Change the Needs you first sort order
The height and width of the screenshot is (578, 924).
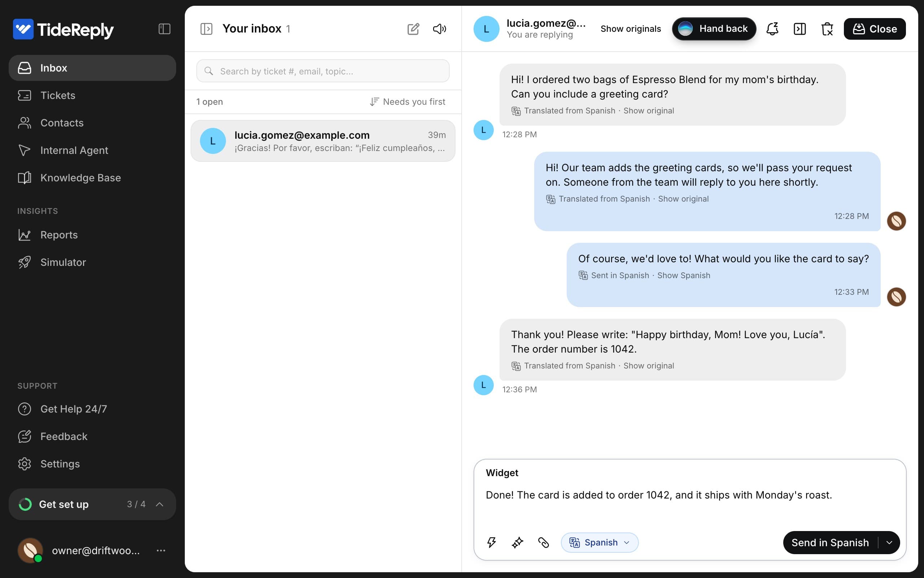tap(407, 102)
